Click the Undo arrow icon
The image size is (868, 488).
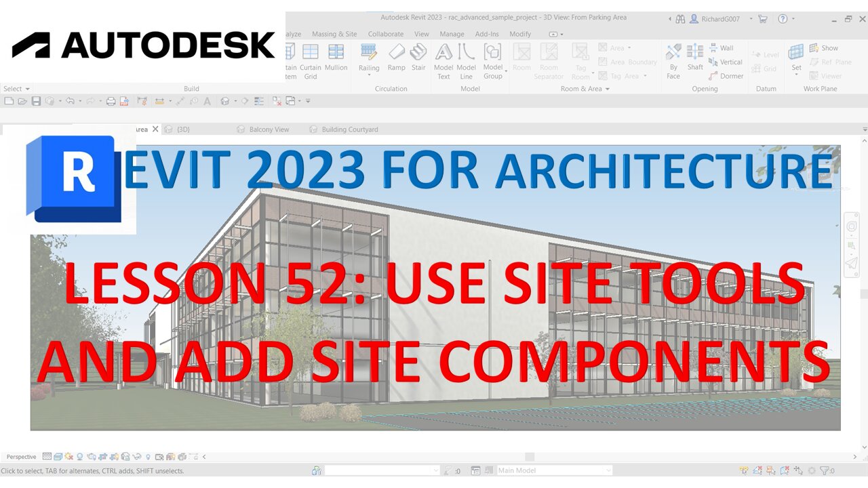pyautogui.click(x=69, y=101)
